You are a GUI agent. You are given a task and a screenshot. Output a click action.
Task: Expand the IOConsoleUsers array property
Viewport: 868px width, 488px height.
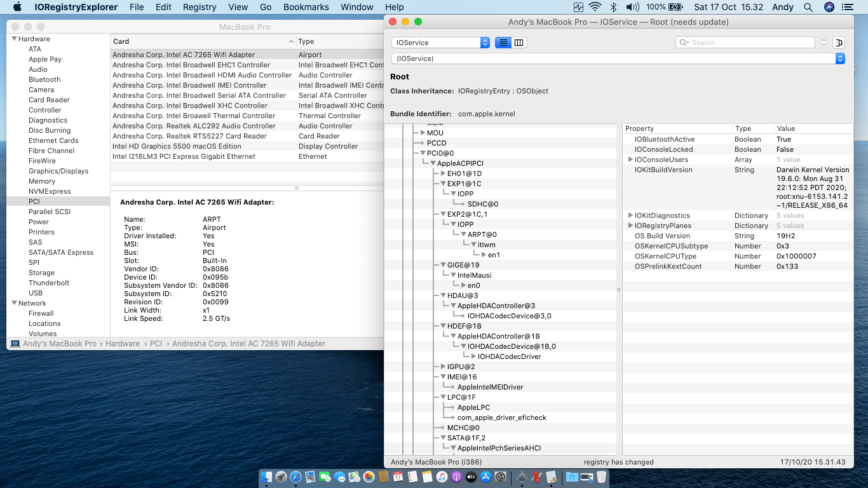630,159
